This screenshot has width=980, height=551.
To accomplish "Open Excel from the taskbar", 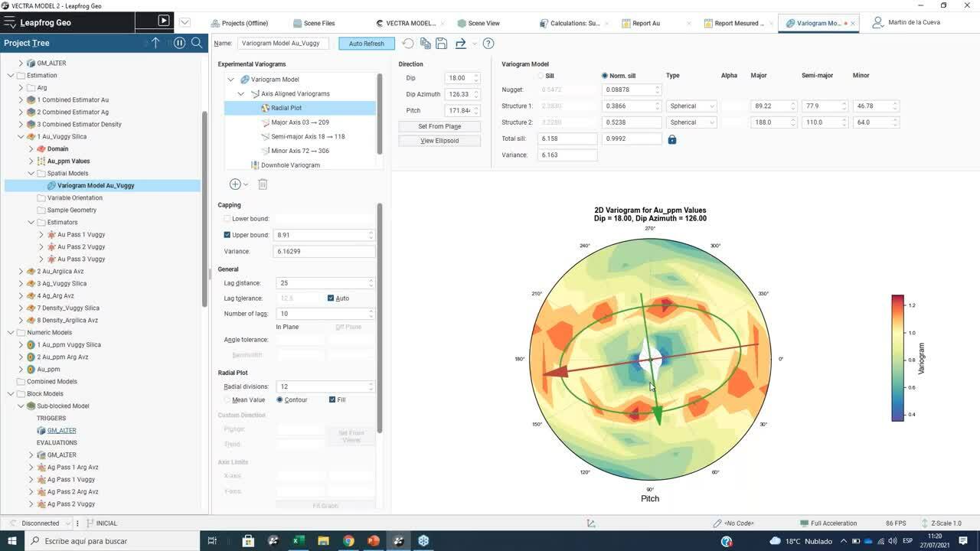I will [298, 541].
